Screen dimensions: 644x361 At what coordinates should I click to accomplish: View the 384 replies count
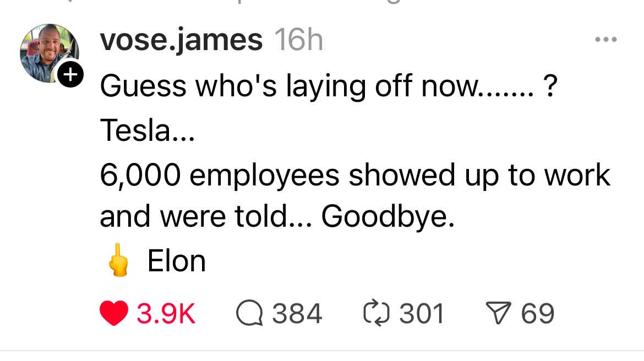click(297, 314)
